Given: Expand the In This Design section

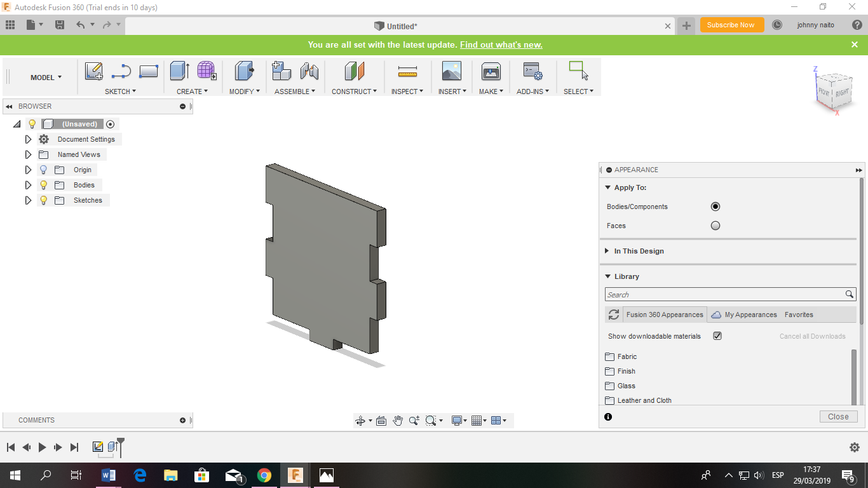Looking at the screenshot, I should coord(607,251).
